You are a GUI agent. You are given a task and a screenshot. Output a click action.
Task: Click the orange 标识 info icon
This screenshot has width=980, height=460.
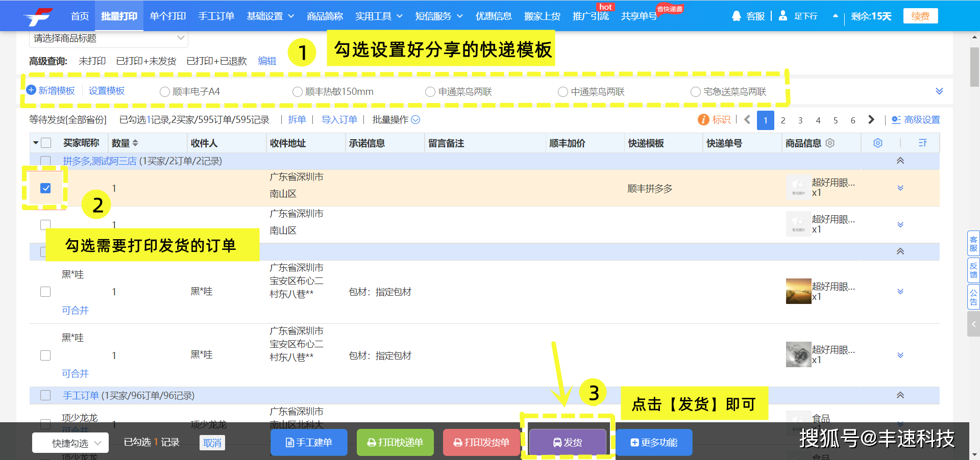(704, 119)
